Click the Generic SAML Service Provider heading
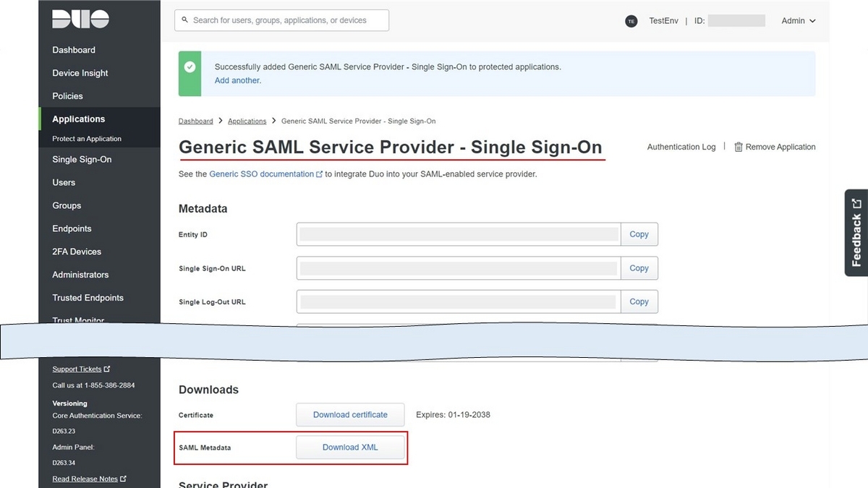 click(391, 147)
